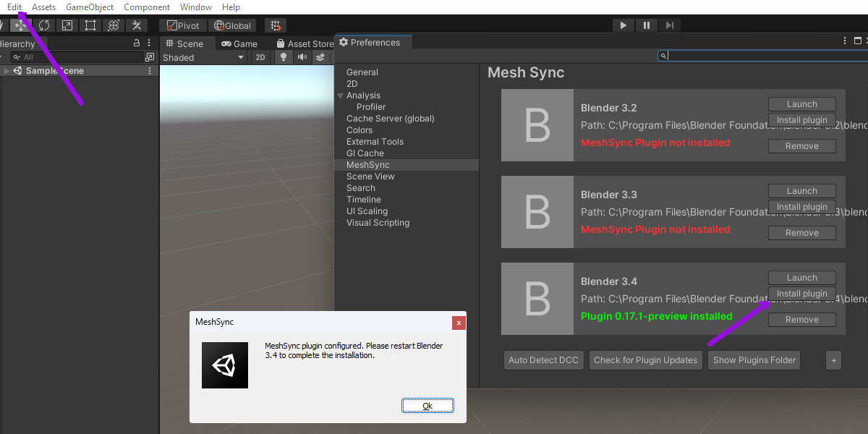The height and width of the screenshot is (434, 868).
Task: Select the Move tool in toolbar
Action: click(x=20, y=25)
